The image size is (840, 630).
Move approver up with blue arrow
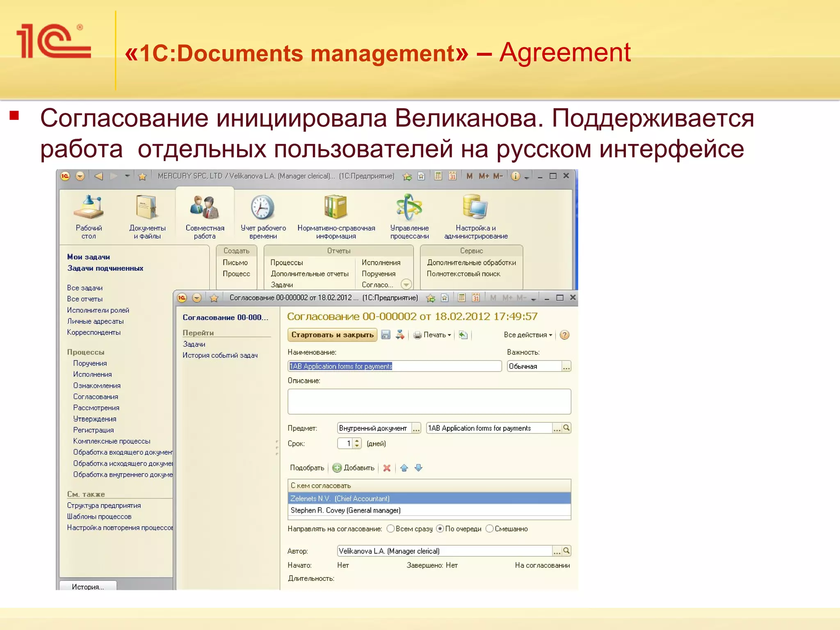pos(404,468)
